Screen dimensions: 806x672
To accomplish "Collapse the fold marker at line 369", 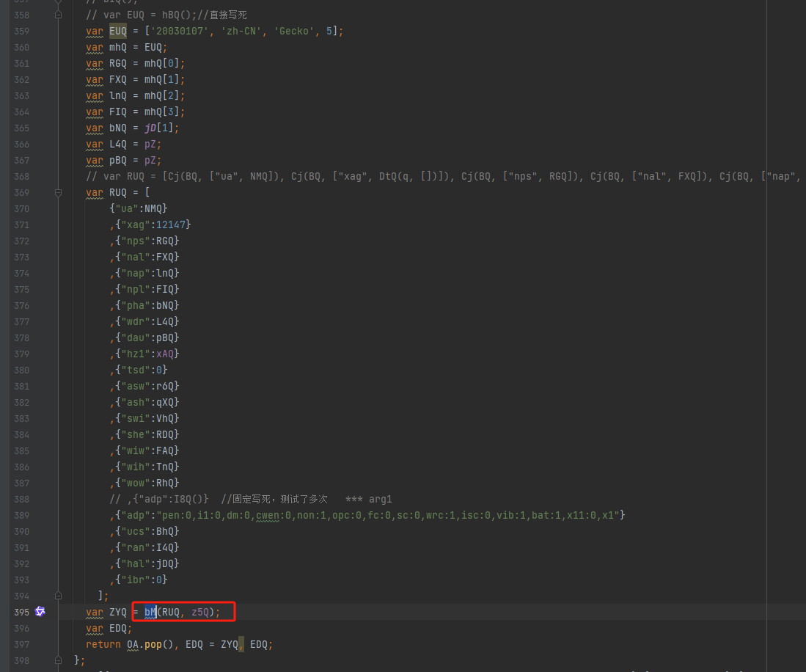I will coord(58,192).
